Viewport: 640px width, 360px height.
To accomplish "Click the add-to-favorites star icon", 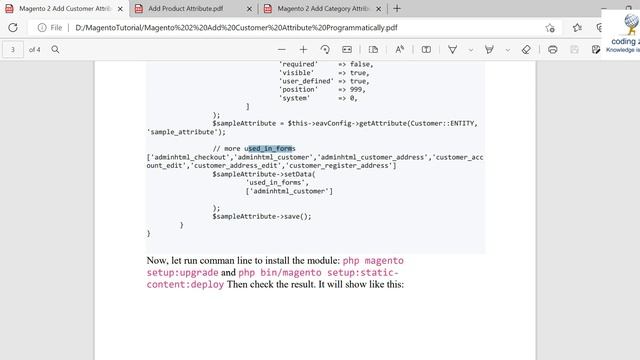I will click(x=550, y=28).
